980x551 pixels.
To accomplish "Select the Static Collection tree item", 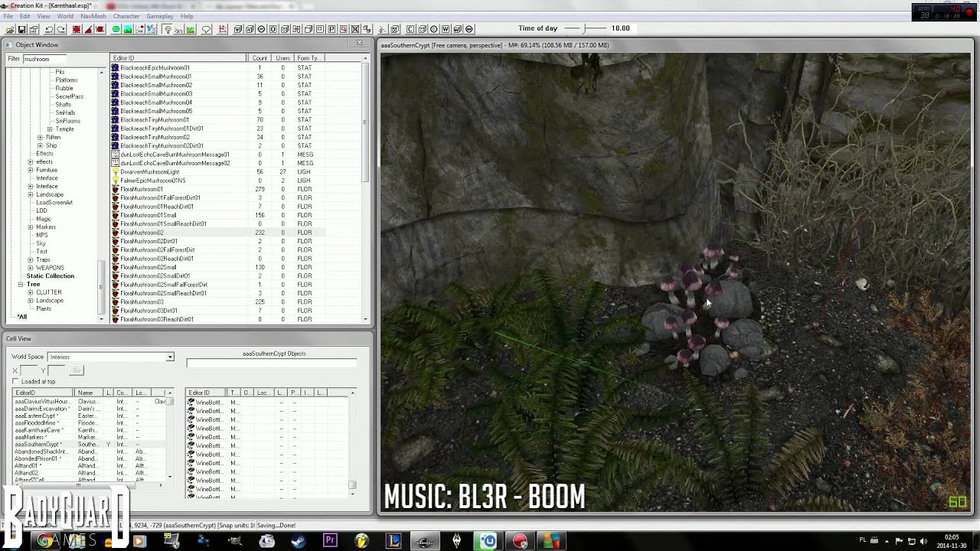I will tap(50, 276).
